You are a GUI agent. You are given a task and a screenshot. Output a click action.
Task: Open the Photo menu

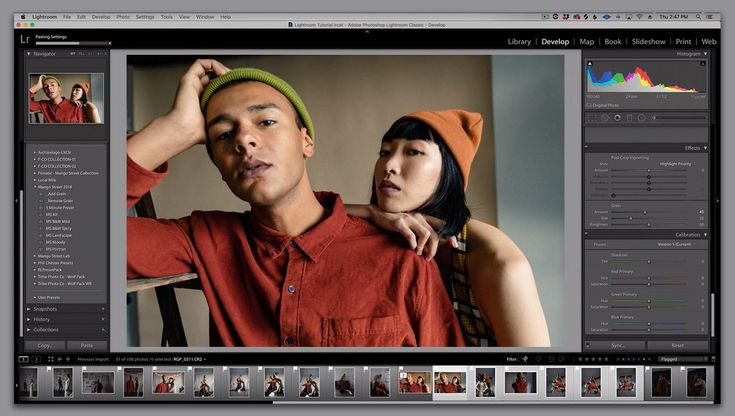123,17
